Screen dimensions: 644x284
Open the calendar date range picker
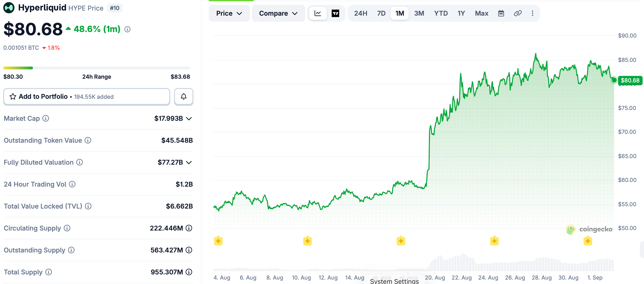coord(501,13)
